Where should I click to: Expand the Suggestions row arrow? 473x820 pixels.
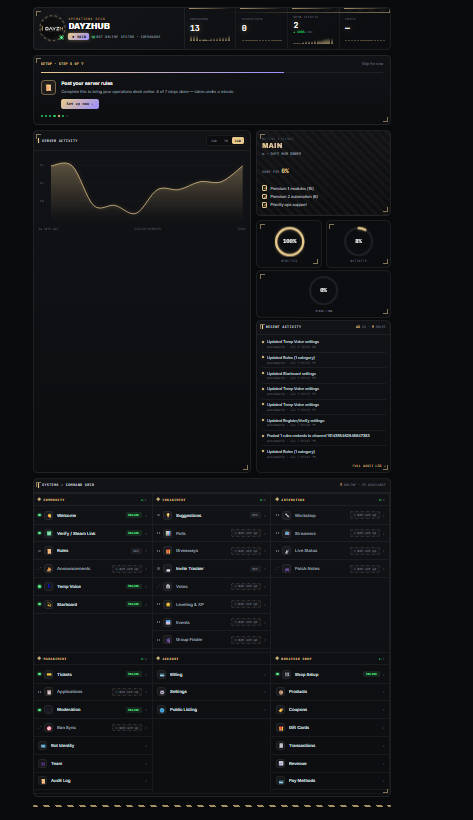[265, 516]
